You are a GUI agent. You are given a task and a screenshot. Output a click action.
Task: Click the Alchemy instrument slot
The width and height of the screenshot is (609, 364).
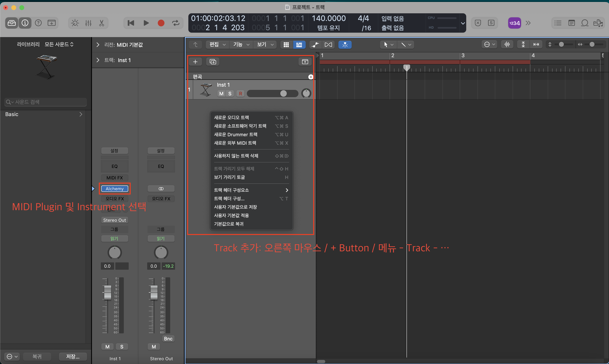(x=115, y=189)
